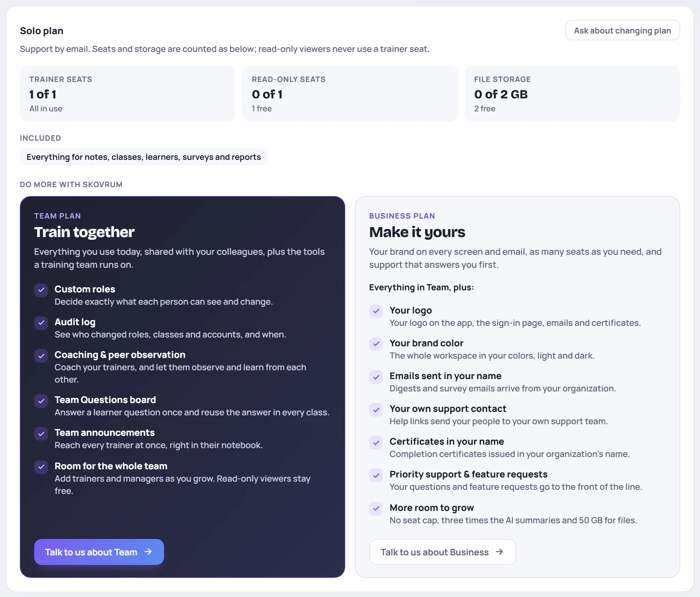Image resolution: width=700 pixels, height=597 pixels.
Task: Click the arrow icon in the Business button
Action: coord(499,552)
